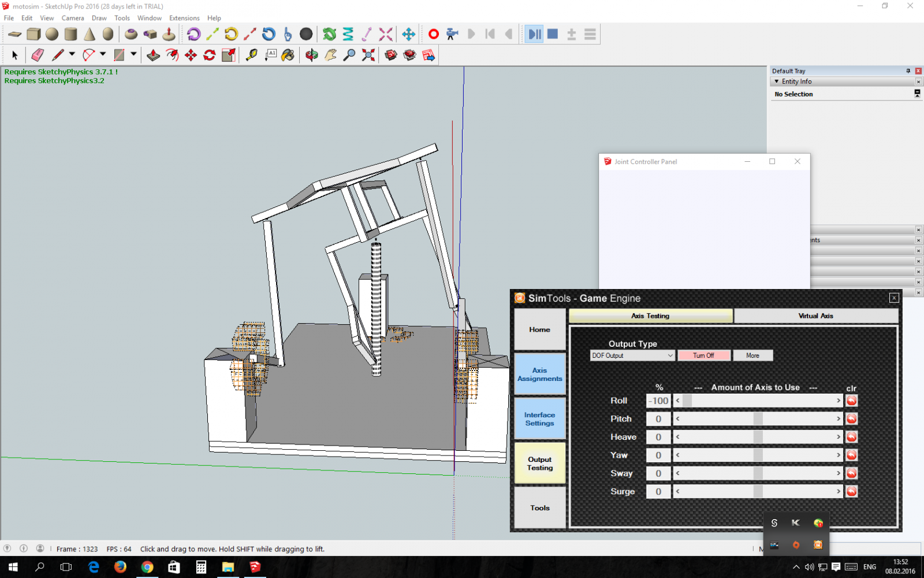Turn Off the DOF output
This screenshot has width=924, height=578.
(x=703, y=355)
